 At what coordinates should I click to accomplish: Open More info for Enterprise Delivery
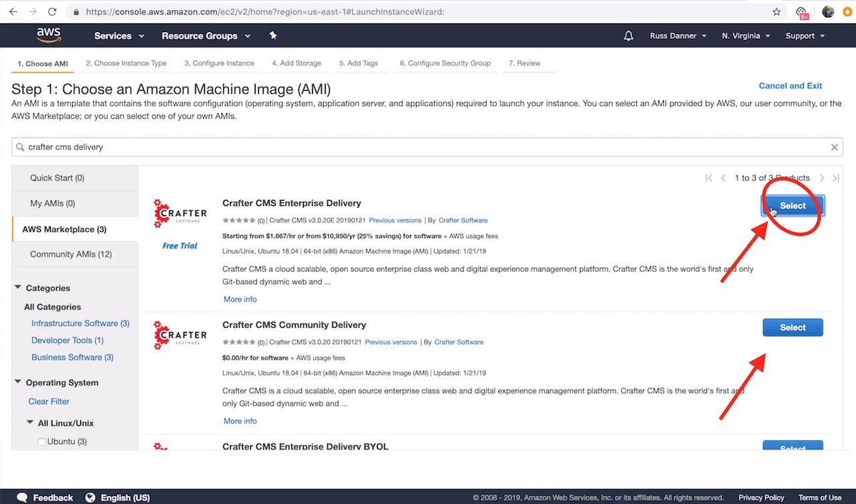pyautogui.click(x=240, y=299)
